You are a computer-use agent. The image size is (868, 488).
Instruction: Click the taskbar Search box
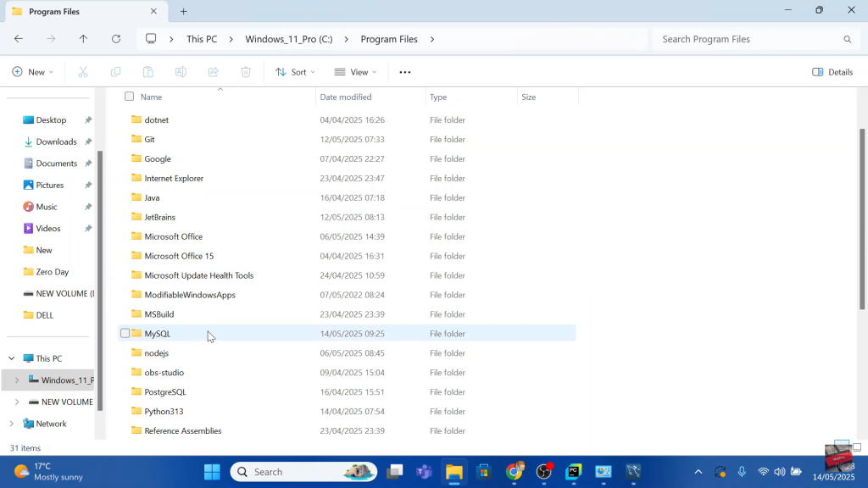(x=303, y=472)
